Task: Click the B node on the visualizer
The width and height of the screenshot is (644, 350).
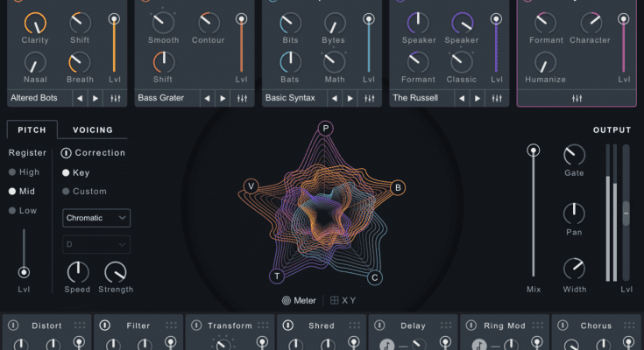Action: click(x=398, y=186)
